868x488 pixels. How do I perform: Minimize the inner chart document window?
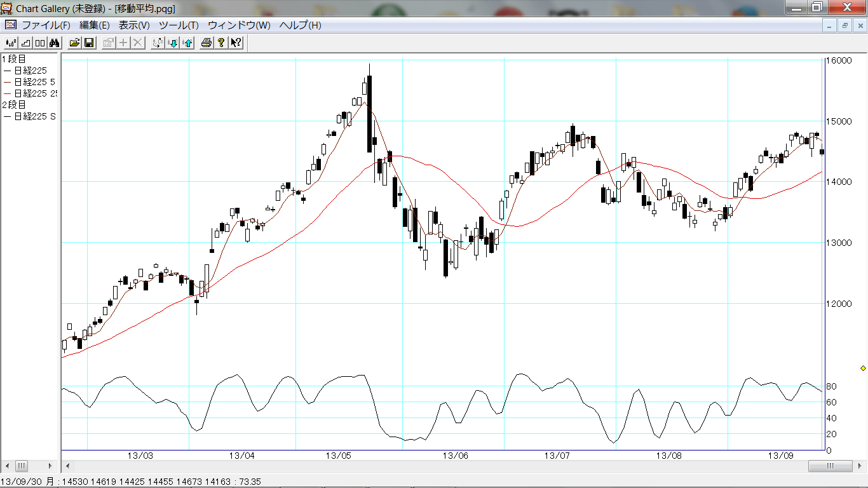pos(829,25)
